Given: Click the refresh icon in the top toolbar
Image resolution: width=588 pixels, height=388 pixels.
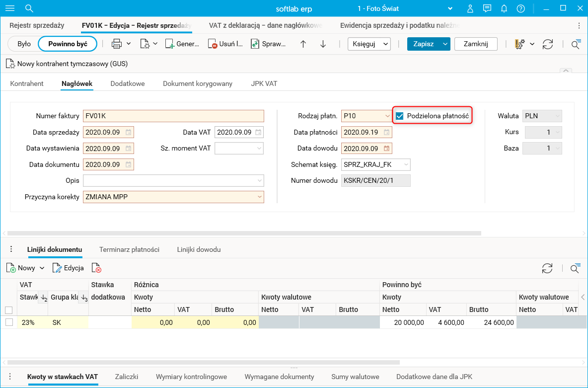Looking at the screenshot, I should coord(548,44).
